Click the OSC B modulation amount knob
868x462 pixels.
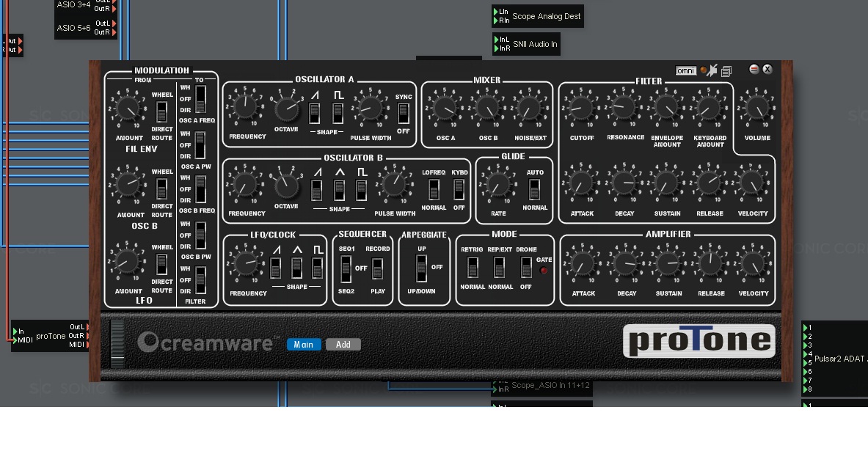point(128,185)
